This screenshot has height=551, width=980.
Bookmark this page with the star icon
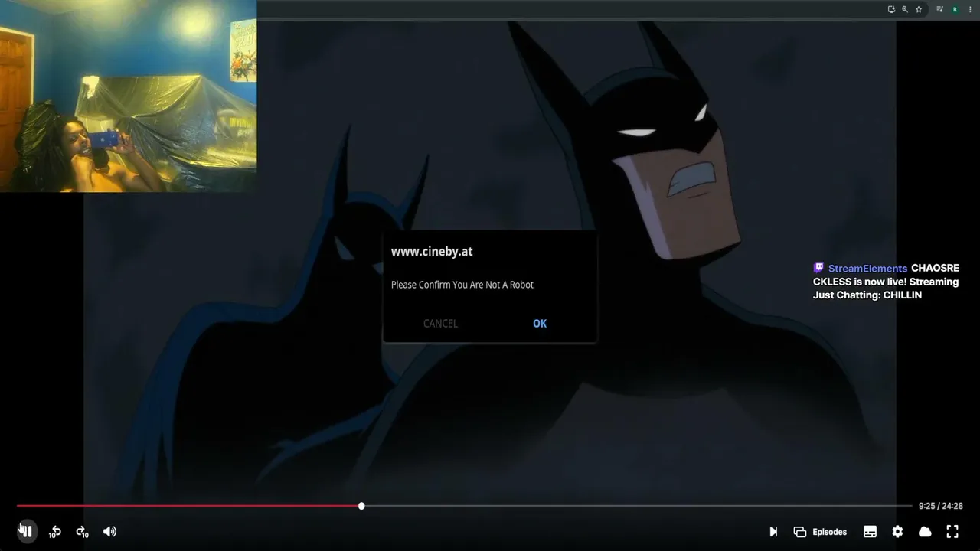pyautogui.click(x=919, y=9)
